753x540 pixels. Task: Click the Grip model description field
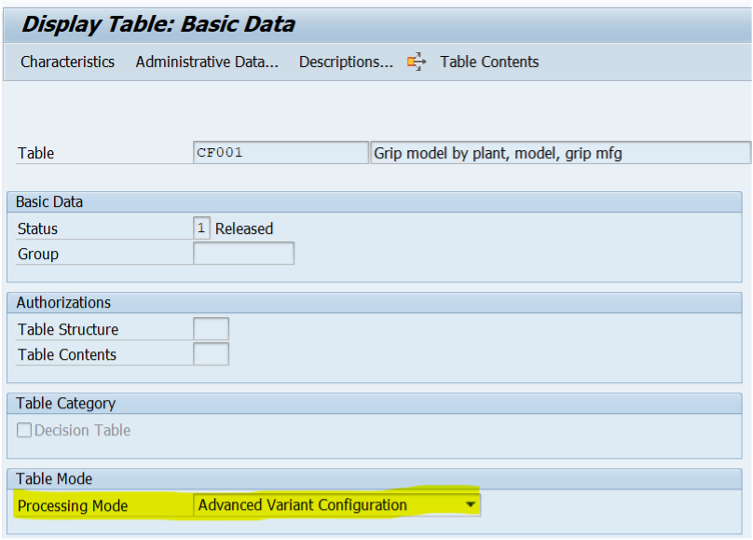point(560,153)
